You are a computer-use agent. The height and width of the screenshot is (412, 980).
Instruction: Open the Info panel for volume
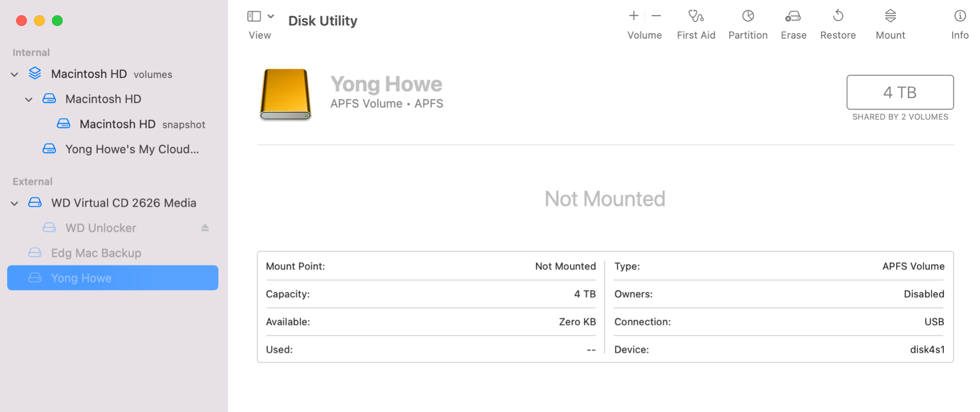pos(959,17)
